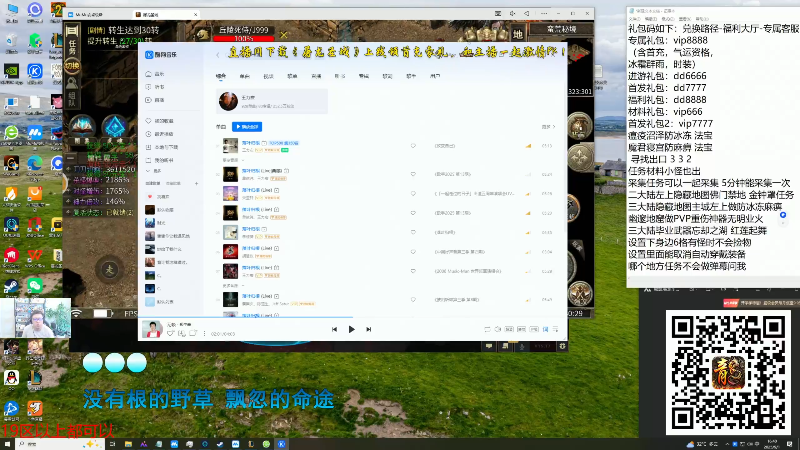Skip to the next track
This screenshot has height=450, width=800.
(x=368, y=329)
